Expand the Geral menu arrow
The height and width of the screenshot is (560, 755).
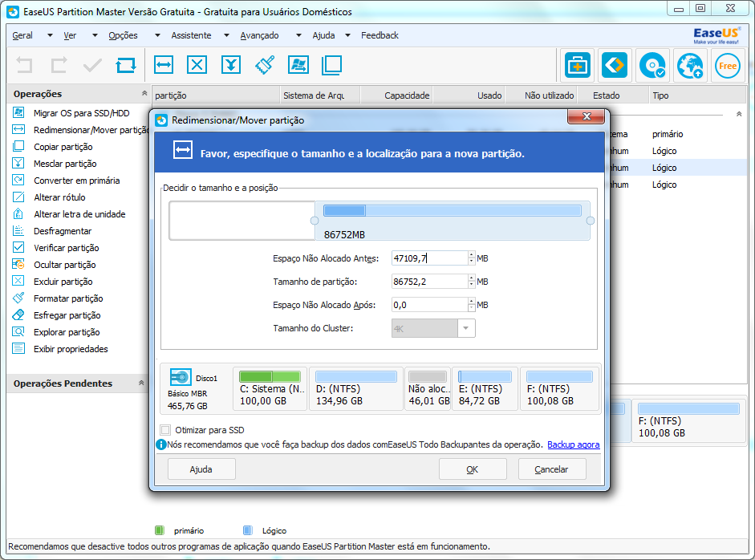point(50,35)
